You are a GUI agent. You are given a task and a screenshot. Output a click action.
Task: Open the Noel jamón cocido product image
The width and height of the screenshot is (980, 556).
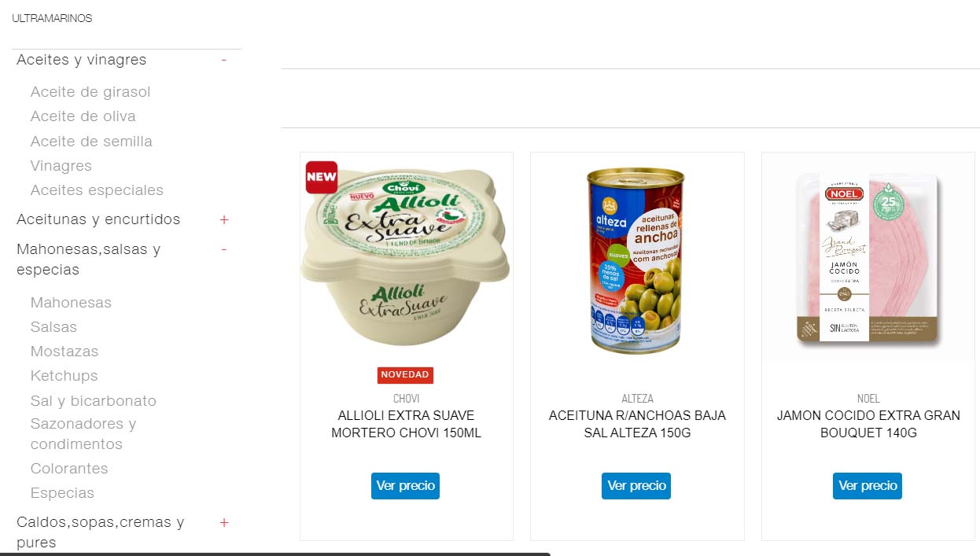(868, 258)
